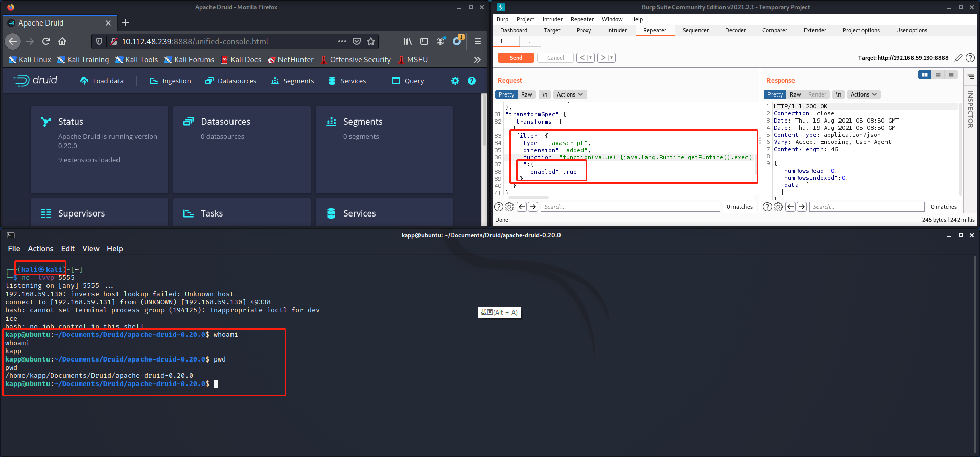
Task: Show more bookmarks via the overflow chevron
Action: coord(477,60)
